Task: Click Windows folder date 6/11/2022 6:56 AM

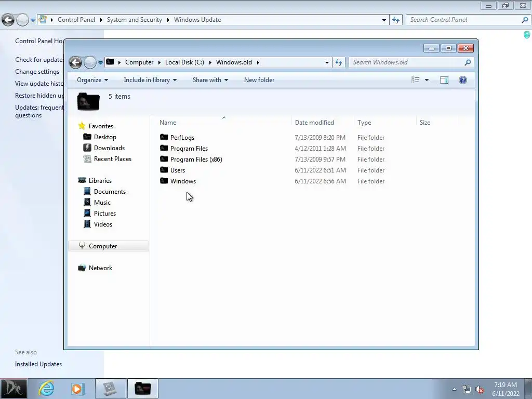Action: pyautogui.click(x=320, y=181)
